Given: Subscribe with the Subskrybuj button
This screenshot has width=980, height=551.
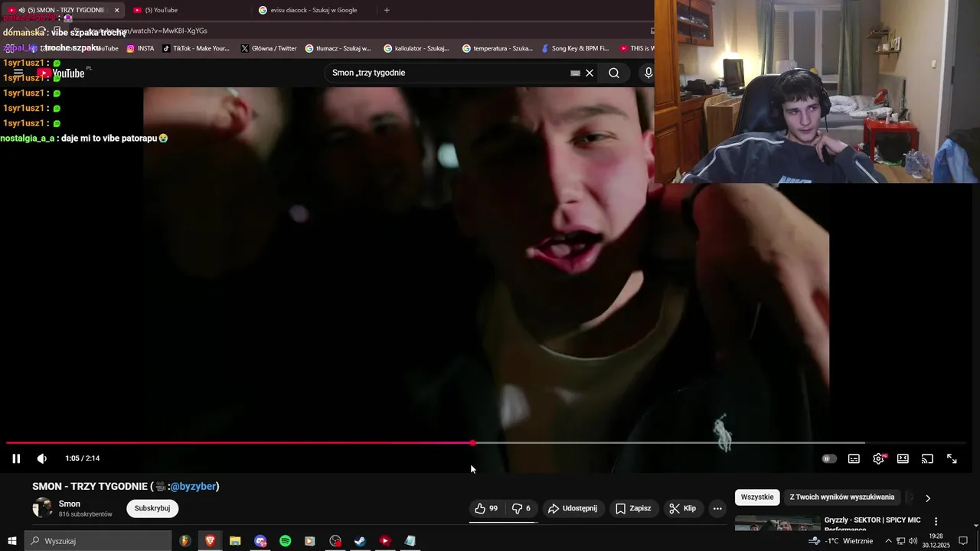Looking at the screenshot, I should (152, 508).
